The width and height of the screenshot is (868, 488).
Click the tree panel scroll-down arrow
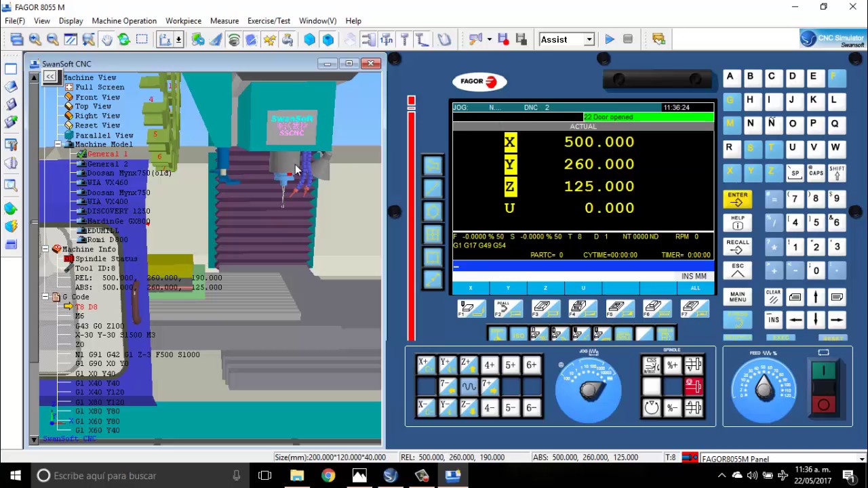tap(34, 440)
